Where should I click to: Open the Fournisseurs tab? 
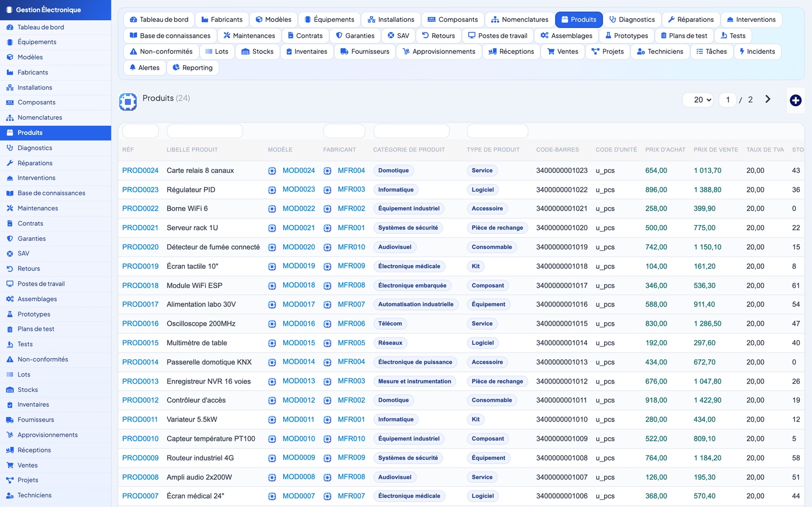point(365,52)
